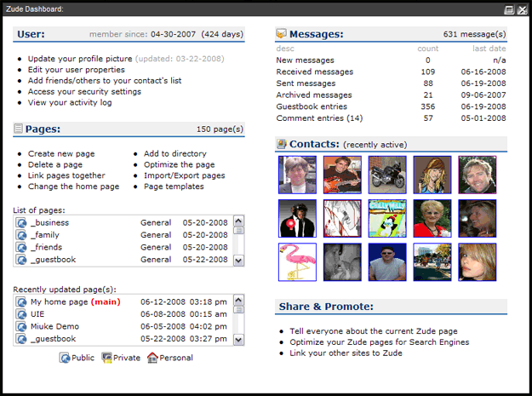Click Add to directory
The width and height of the screenshot is (532, 396).
point(175,154)
